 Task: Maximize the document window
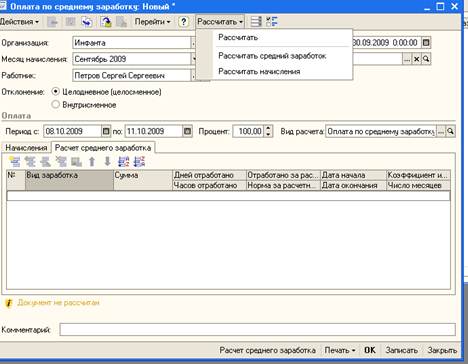(x=440, y=6)
